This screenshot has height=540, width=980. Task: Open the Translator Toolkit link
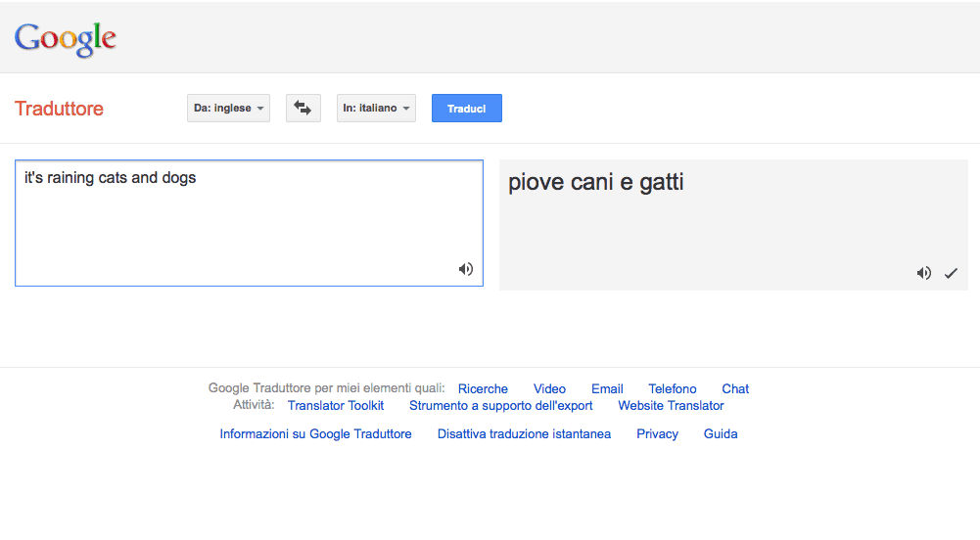336,406
